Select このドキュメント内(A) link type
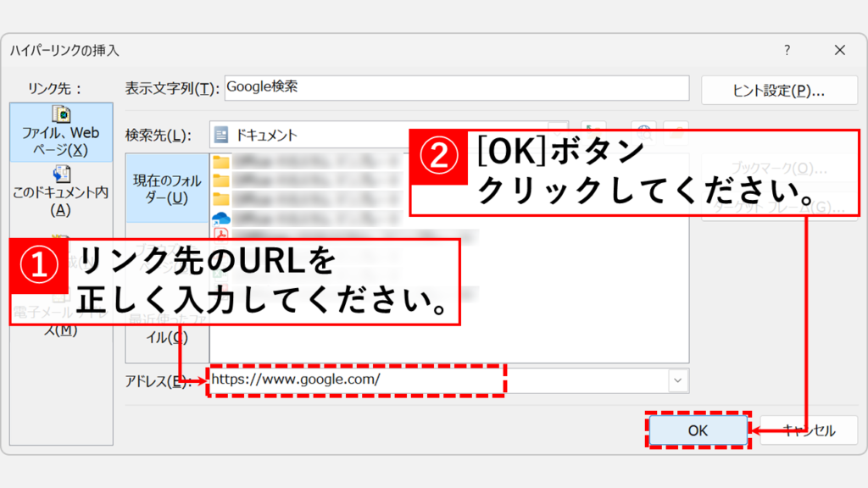The image size is (868, 488). coord(61,192)
